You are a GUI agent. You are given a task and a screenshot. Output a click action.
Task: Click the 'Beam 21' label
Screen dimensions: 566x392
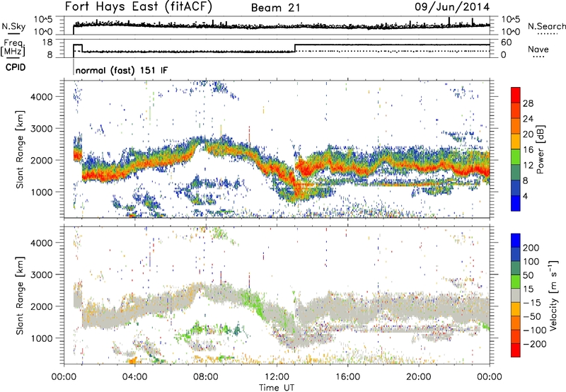(275, 8)
